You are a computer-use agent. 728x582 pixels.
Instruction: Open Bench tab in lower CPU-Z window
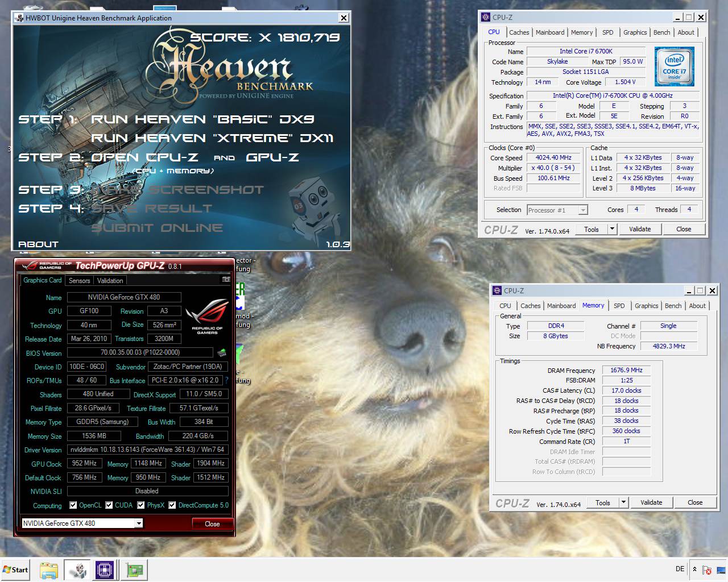coord(673,306)
